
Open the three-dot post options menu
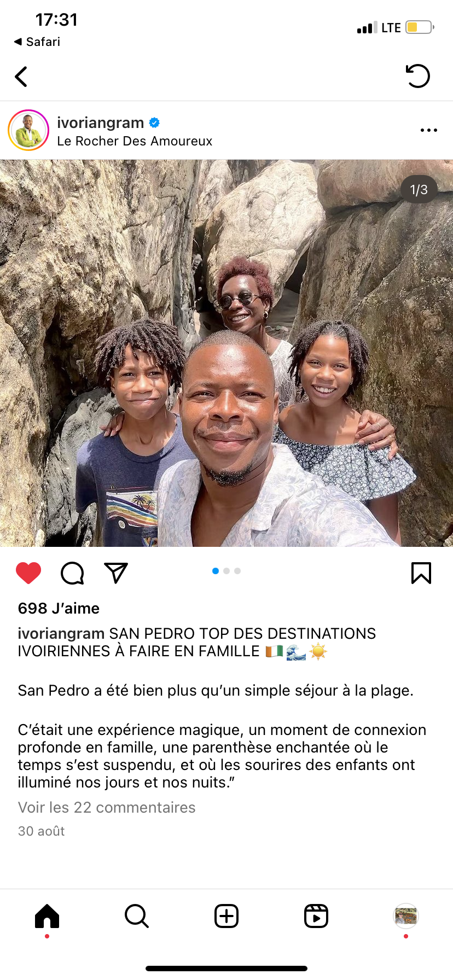[x=429, y=130]
